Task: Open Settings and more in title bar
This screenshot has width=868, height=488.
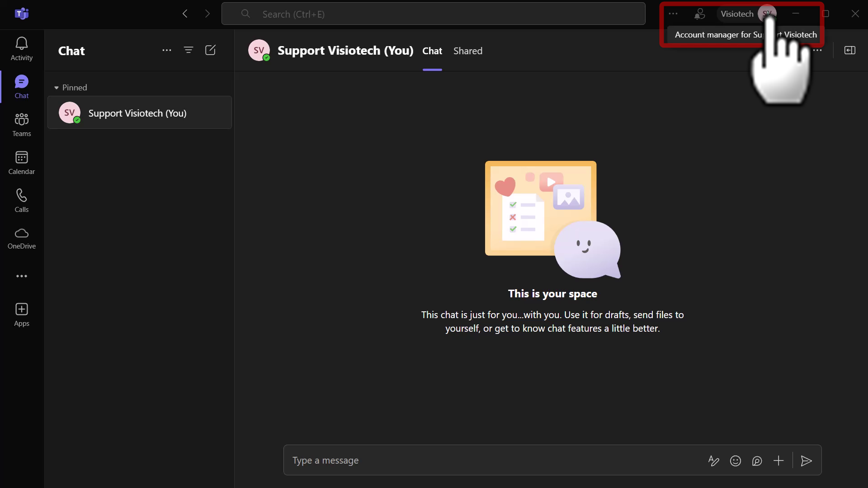Action: click(x=673, y=14)
